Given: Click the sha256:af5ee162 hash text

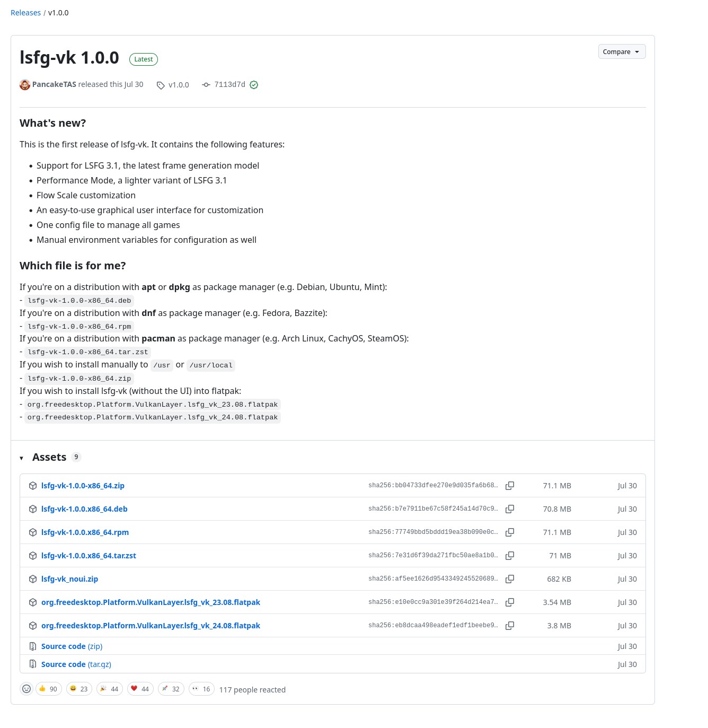Looking at the screenshot, I should click(433, 578).
